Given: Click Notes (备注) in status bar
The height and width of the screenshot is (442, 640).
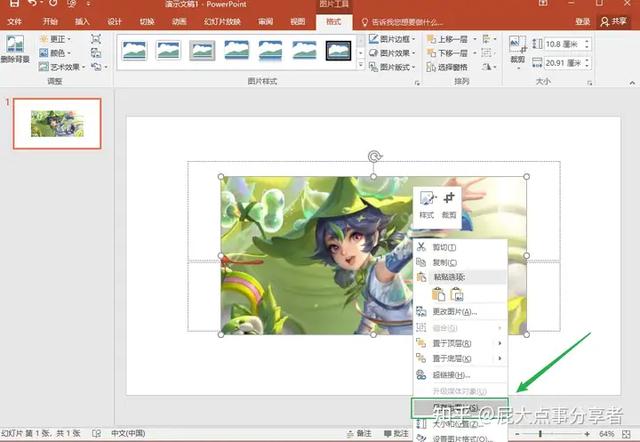Looking at the screenshot, I should pyautogui.click(x=359, y=433).
